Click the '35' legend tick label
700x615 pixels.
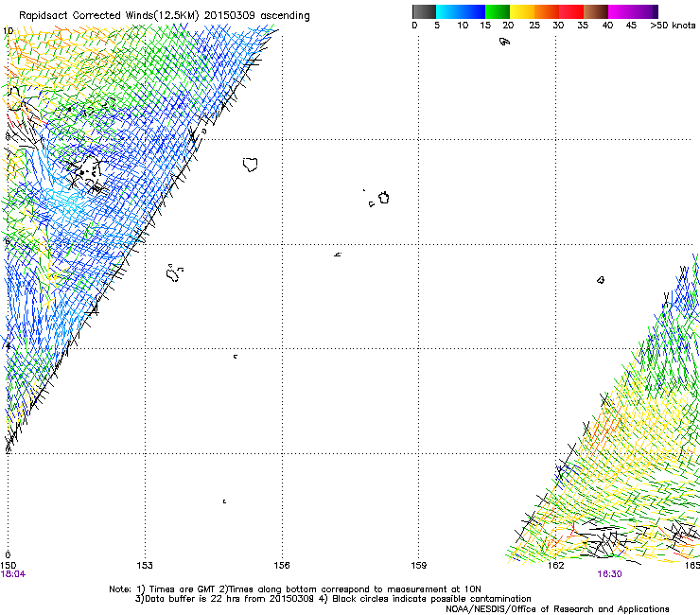pyautogui.click(x=583, y=26)
